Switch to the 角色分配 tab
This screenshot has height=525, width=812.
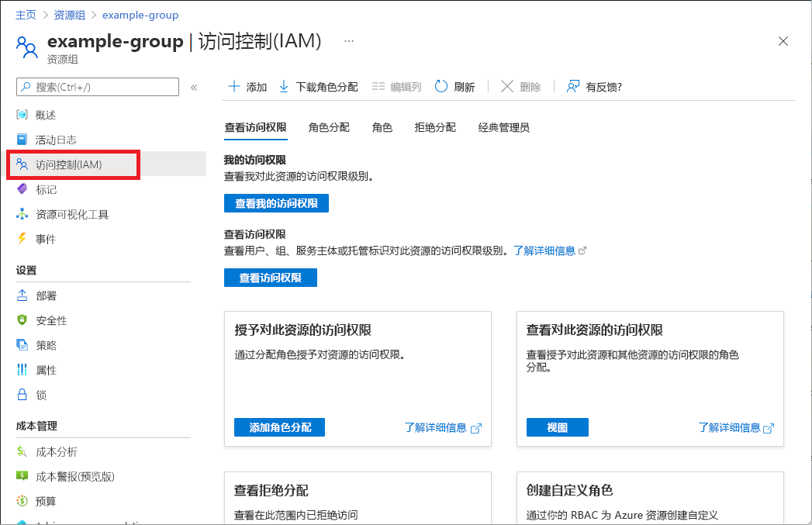329,127
